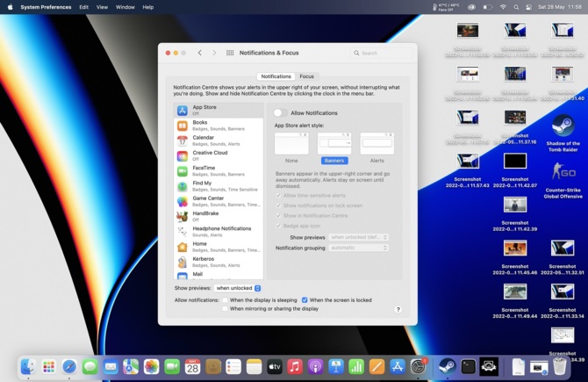Show all preferences with the grid button
Viewport: 588px width, 382px height.
230,53
